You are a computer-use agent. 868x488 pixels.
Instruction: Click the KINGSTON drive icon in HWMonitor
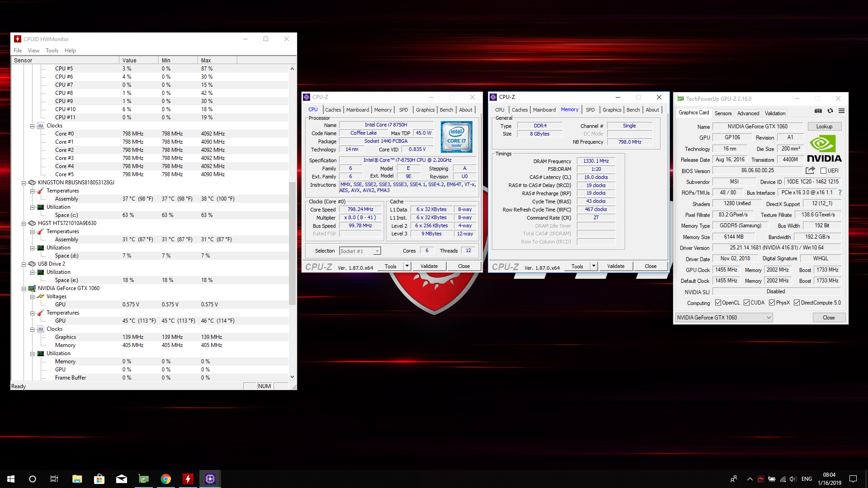tap(32, 183)
